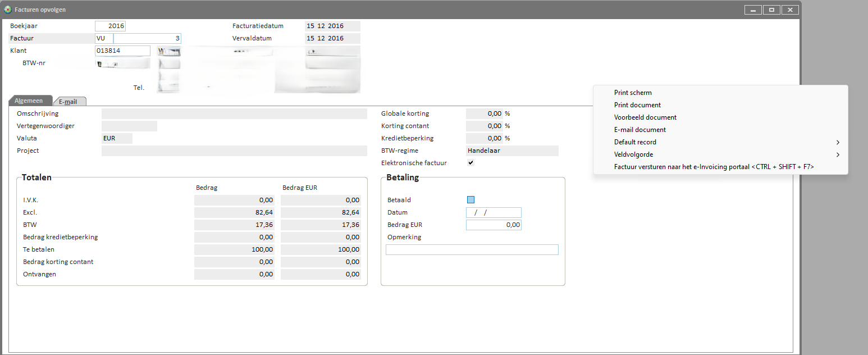Click the payment Datum input field

pyautogui.click(x=494, y=212)
